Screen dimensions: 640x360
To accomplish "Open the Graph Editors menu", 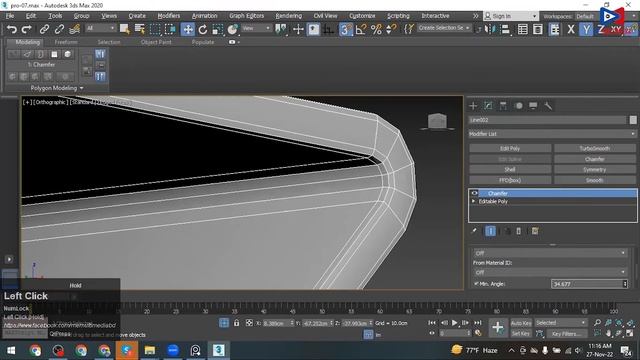I will (247, 16).
